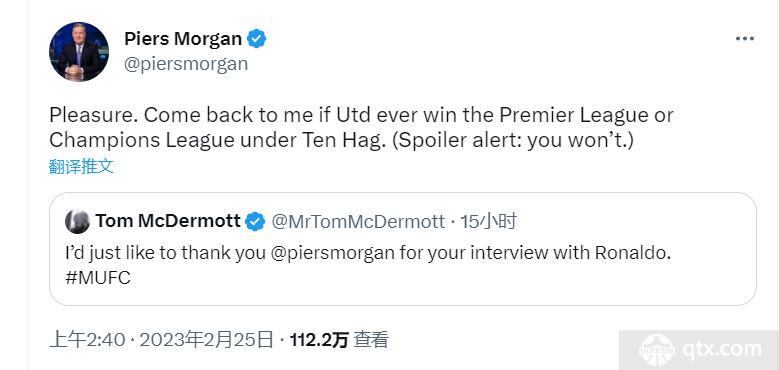
Task: Open the three-dot more options menu
Action: [x=744, y=39]
